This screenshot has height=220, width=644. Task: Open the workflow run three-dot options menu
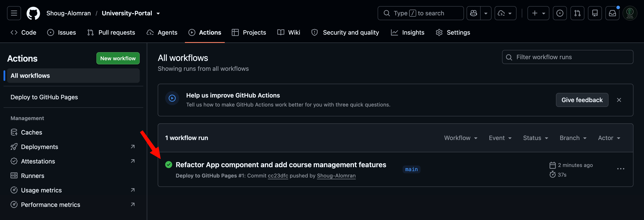621,169
